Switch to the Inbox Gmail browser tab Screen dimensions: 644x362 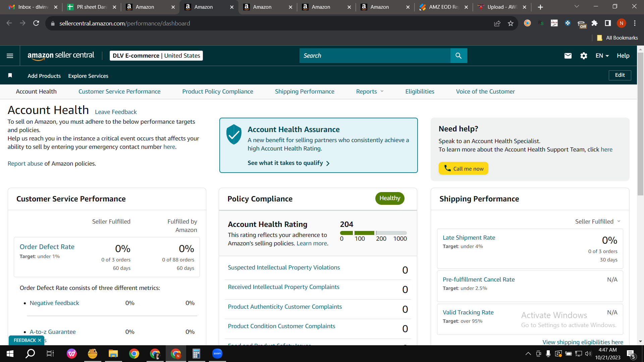33,7
